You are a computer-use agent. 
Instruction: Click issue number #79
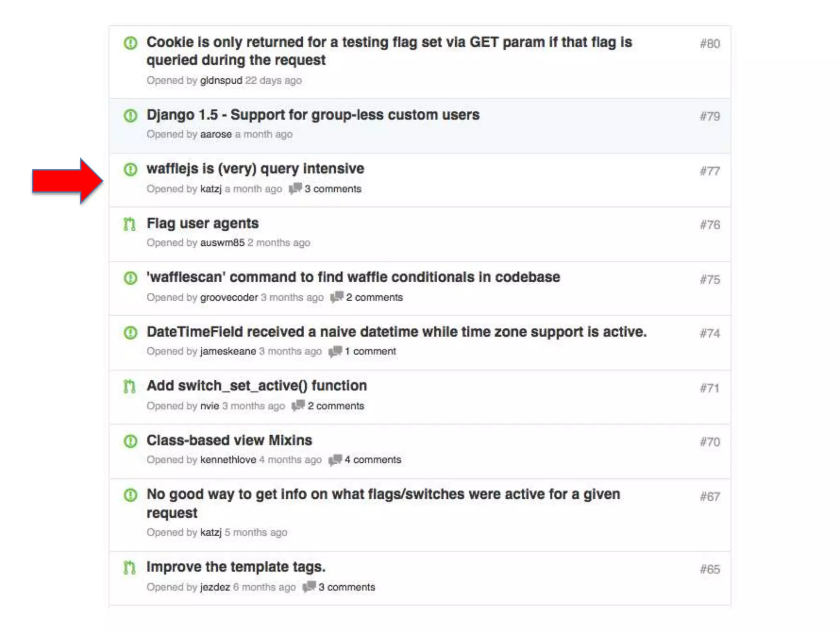click(710, 116)
